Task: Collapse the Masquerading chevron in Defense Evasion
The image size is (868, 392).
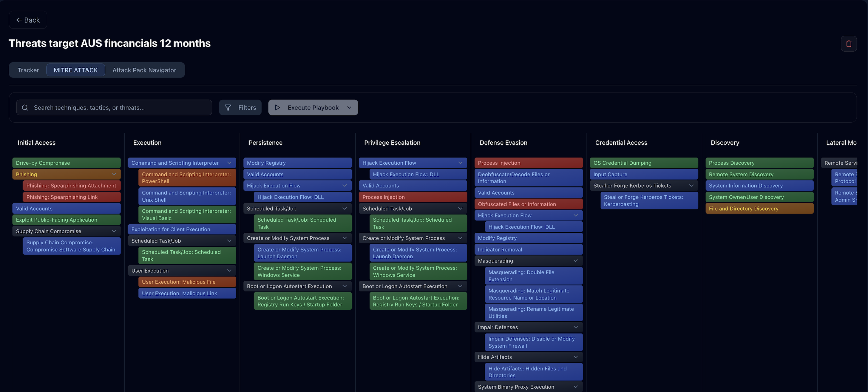Action: [575, 261]
